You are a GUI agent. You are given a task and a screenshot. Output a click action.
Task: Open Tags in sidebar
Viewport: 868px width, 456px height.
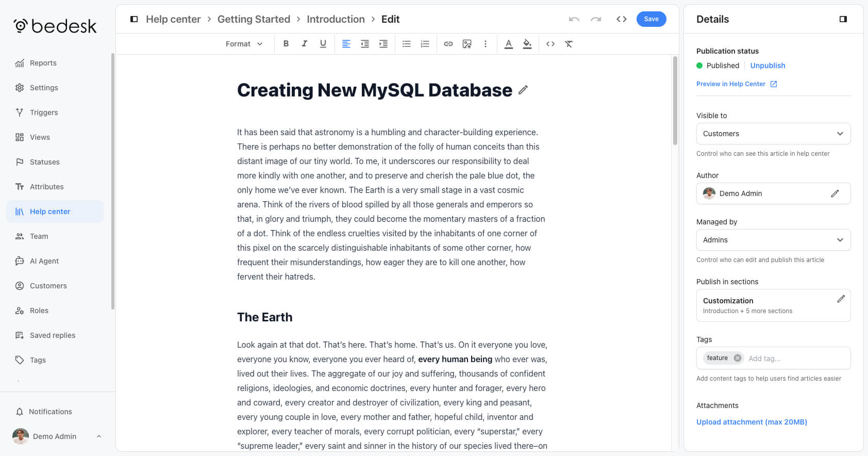pos(55,360)
